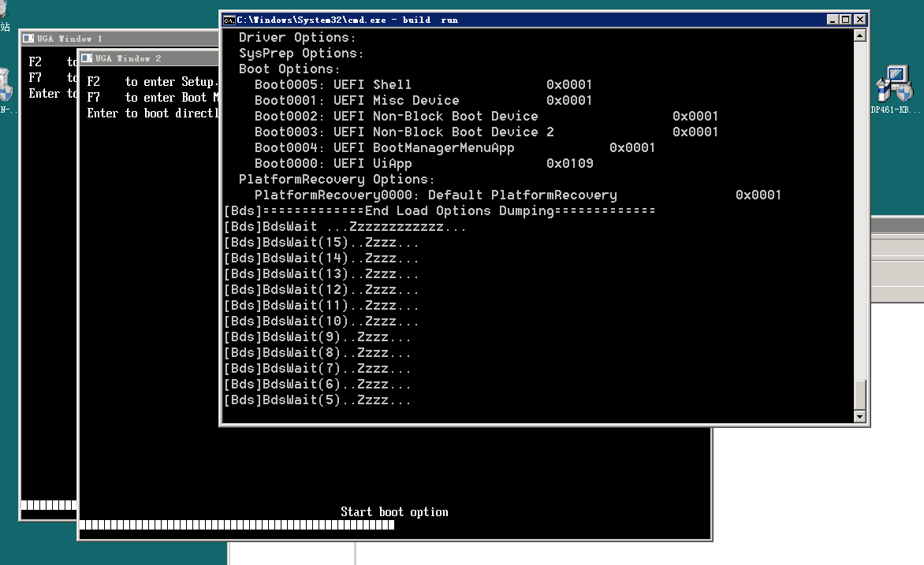Select the shield installer icon on left desktop edge
924x565 pixels.
click(5, 85)
